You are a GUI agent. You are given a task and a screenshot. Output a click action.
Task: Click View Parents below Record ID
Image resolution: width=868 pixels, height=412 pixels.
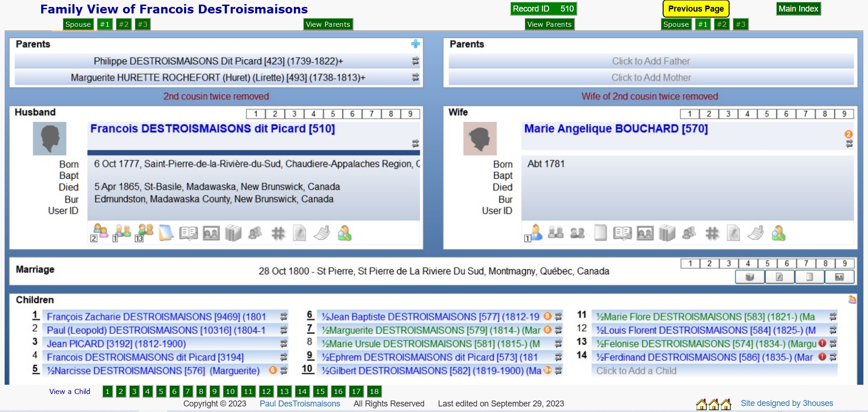[549, 24]
